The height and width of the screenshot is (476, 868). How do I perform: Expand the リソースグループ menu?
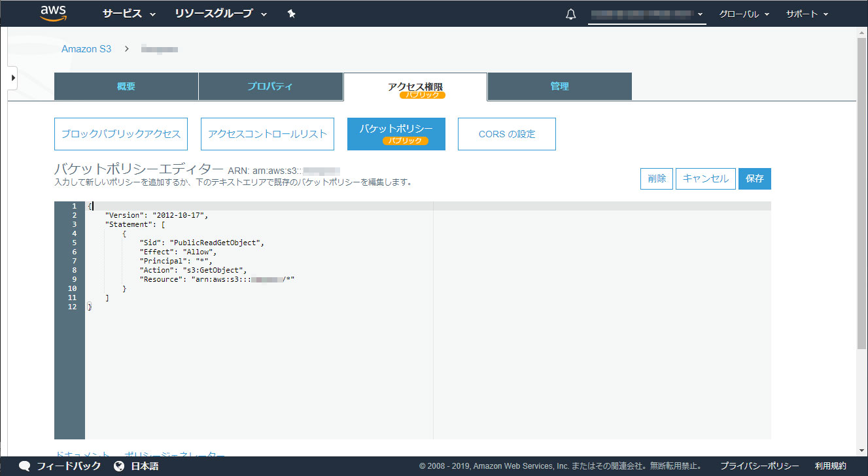click(x=221, y=14)
